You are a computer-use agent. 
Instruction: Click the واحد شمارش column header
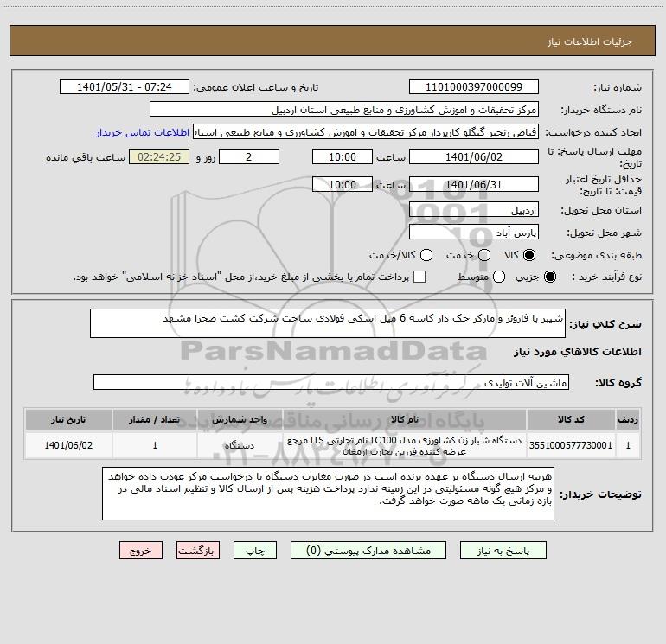point(240,420)
